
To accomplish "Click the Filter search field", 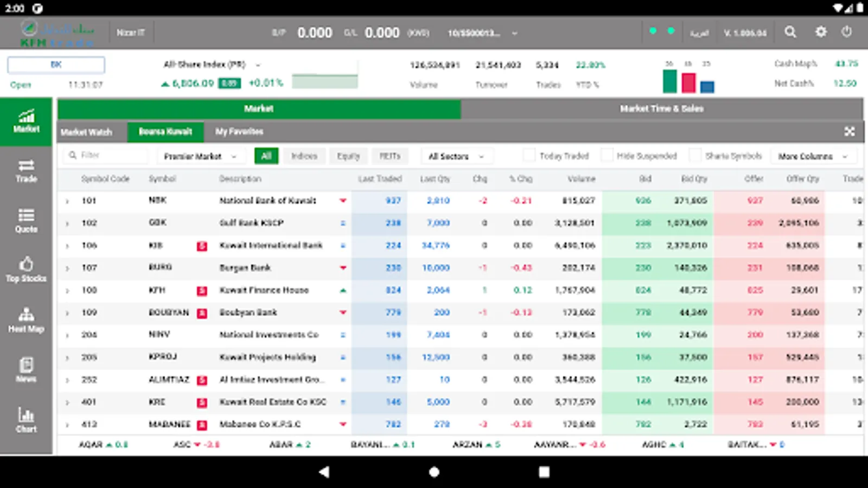I will 106,156.
